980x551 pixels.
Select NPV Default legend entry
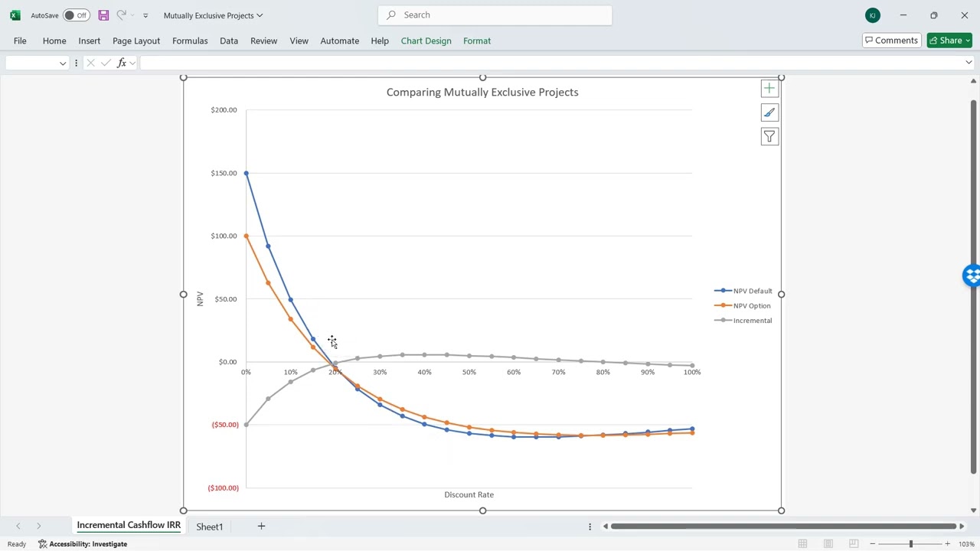743,291
